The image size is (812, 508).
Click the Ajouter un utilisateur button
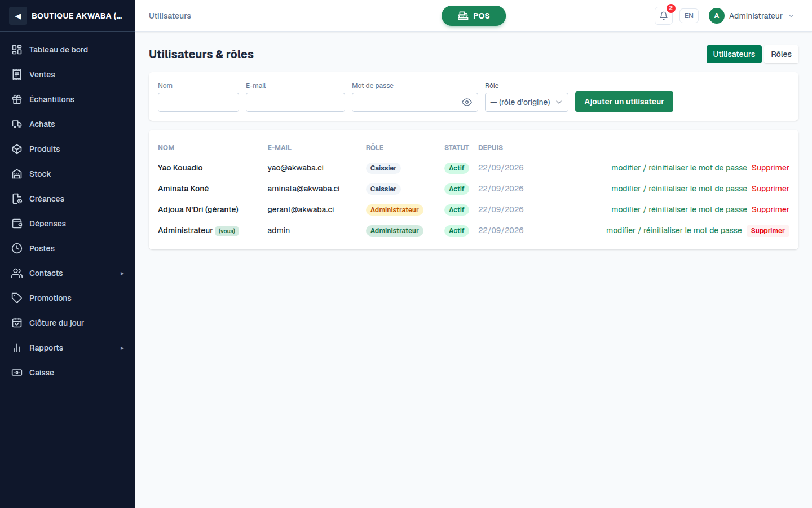[624, 102]
